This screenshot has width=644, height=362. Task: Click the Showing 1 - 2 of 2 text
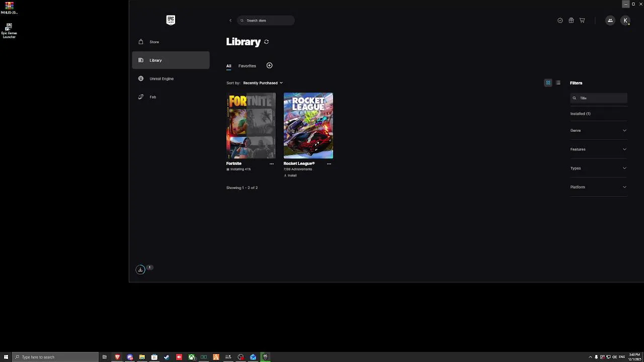(242, 188)
